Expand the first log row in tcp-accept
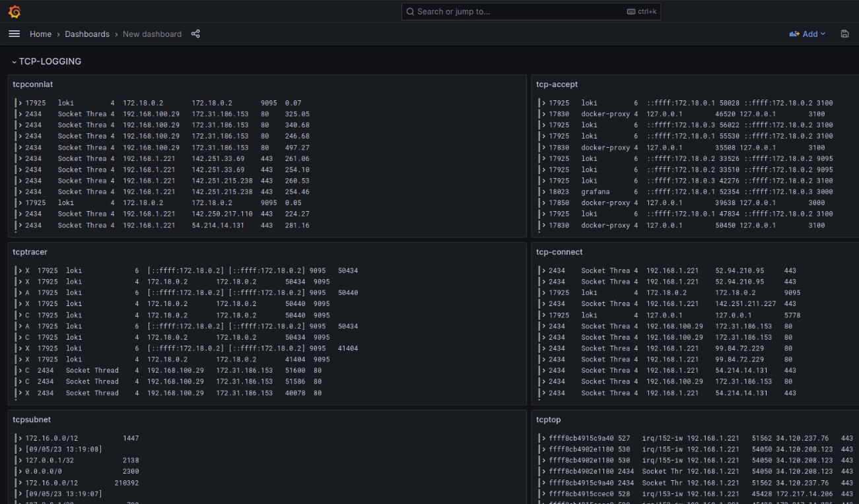 543,102
